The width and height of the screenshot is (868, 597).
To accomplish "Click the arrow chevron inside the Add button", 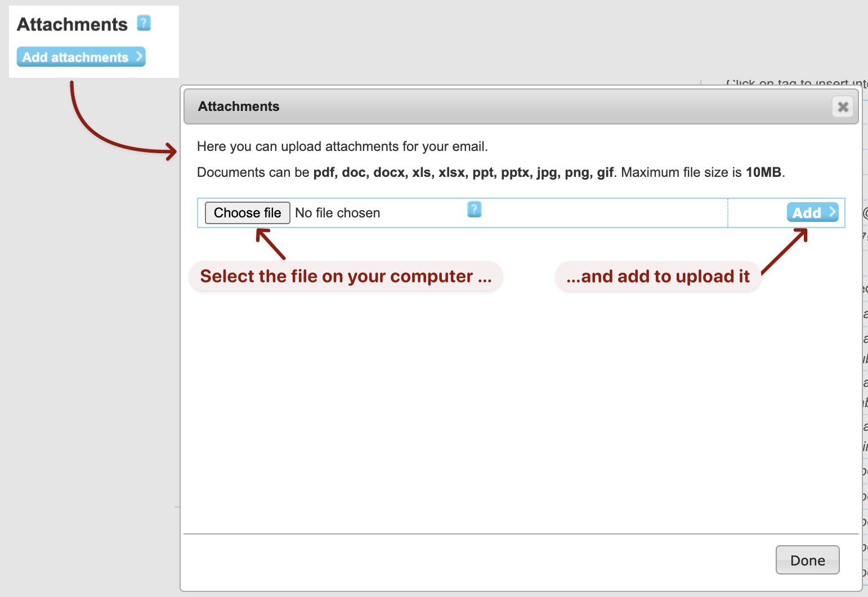I will [x=832, y=212].
